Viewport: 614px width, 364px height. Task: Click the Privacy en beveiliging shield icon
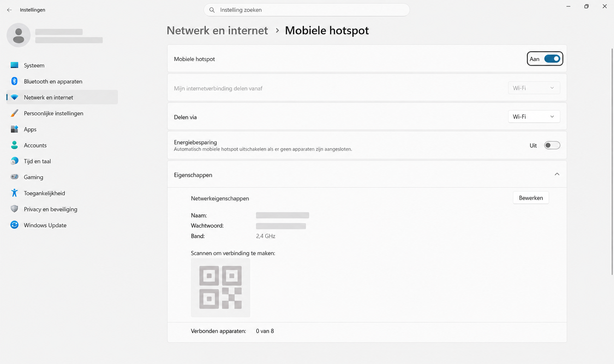click(14, 209)
